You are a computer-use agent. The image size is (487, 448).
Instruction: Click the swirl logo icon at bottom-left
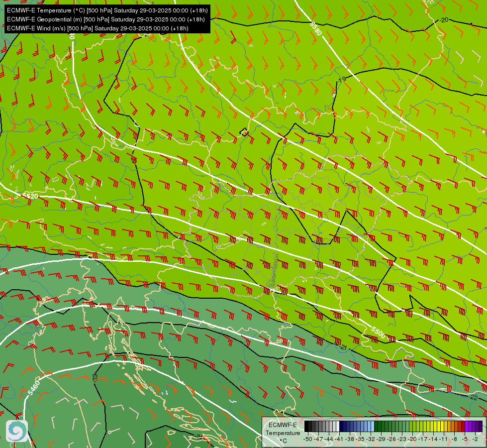pos(17,431)
